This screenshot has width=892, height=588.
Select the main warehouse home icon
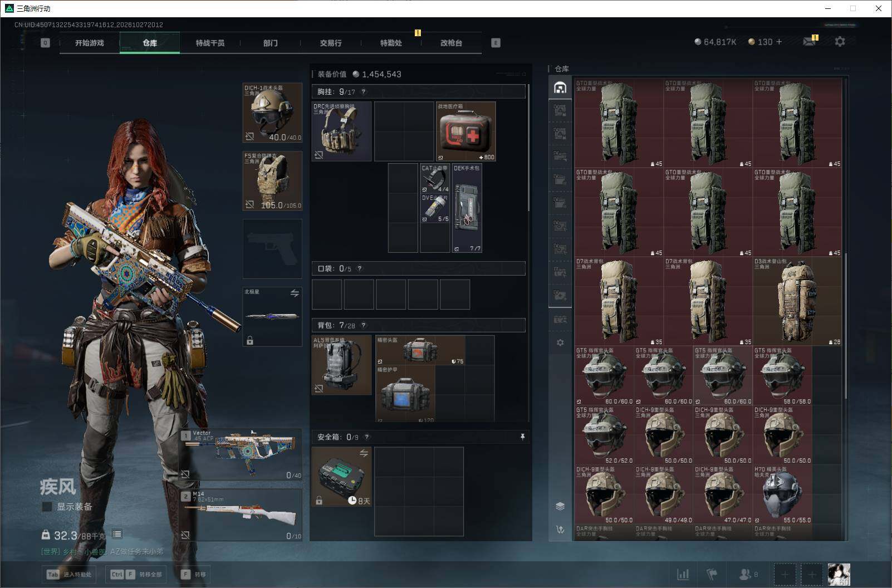(x=560, y=87)
